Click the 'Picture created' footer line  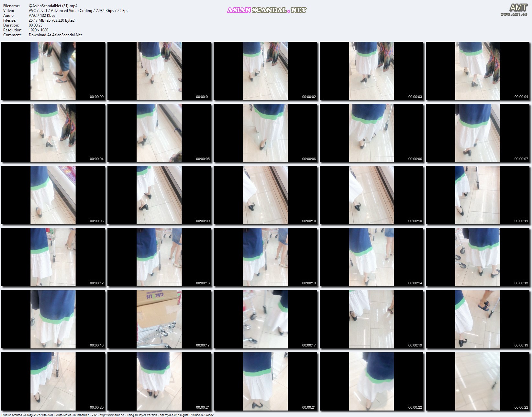coord(107,415)
